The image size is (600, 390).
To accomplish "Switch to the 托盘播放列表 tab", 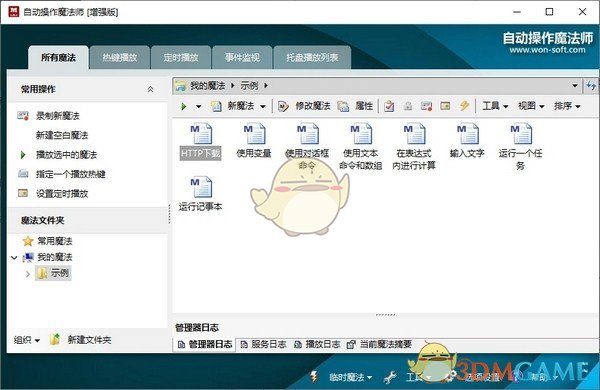I will point(312,57).
